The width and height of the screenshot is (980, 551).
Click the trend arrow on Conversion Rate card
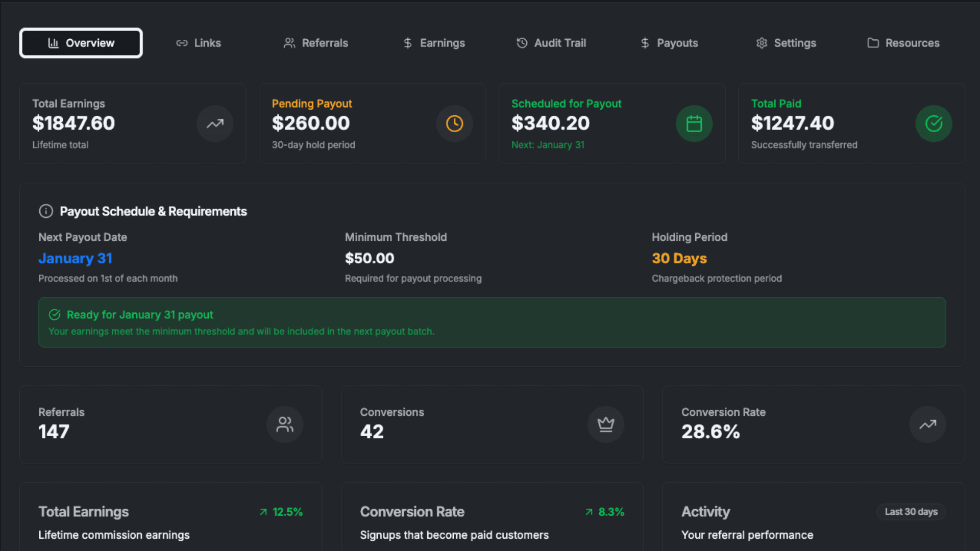pos(927,424)
